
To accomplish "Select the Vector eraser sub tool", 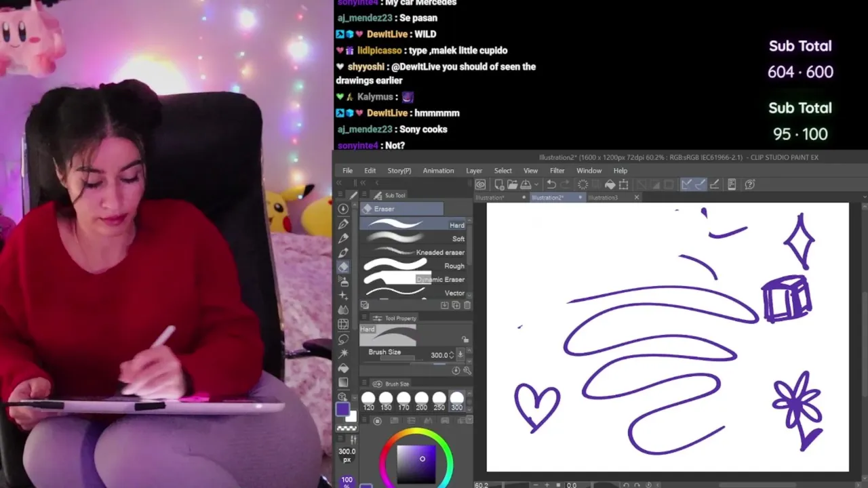I will tap(414, 293).
